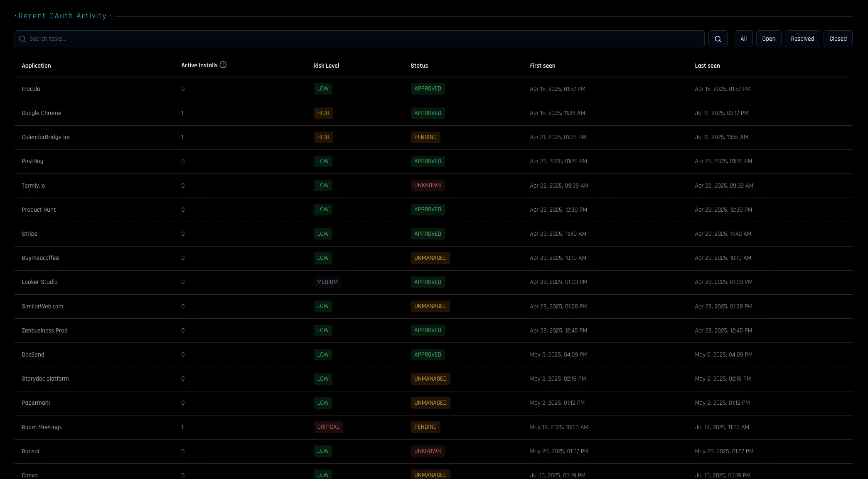The image size is (868, 479).
Task: Sort by Application column header
Action: [36, 66]
